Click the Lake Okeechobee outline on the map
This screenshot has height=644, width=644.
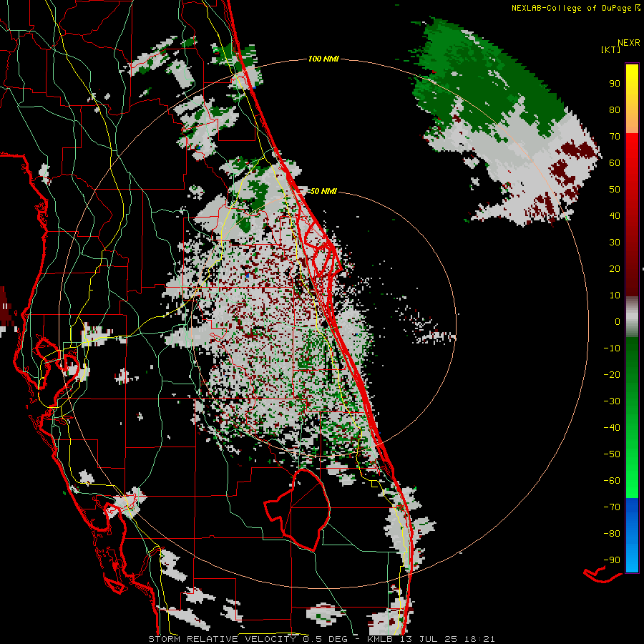pos(298,509)
